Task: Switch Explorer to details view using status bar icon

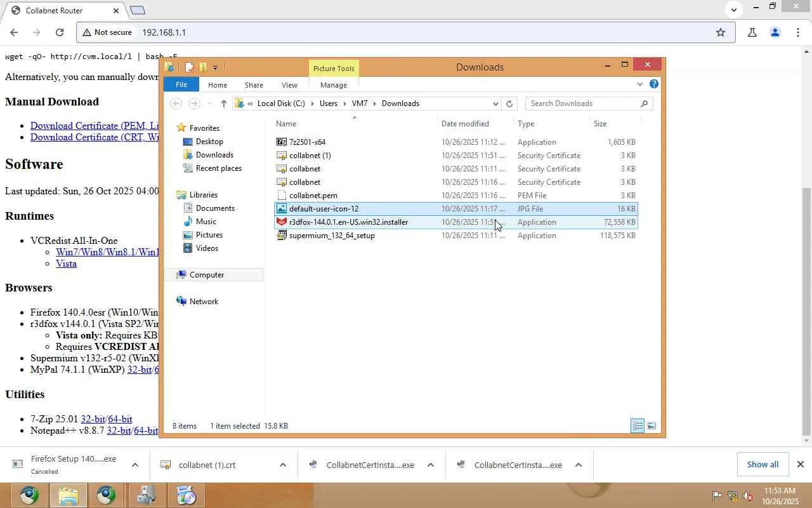Action: pos(638,426)
